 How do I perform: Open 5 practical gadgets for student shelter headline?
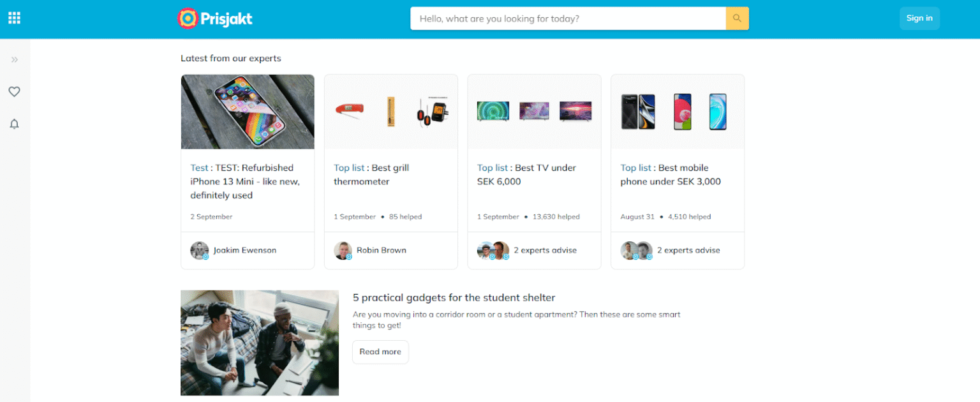[454, 297]
